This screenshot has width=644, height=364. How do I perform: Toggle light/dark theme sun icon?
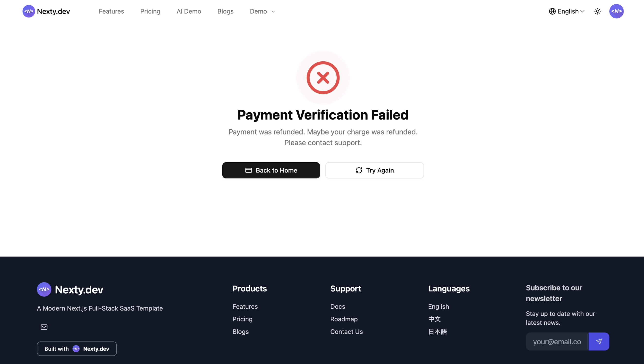tap(597, 11)
